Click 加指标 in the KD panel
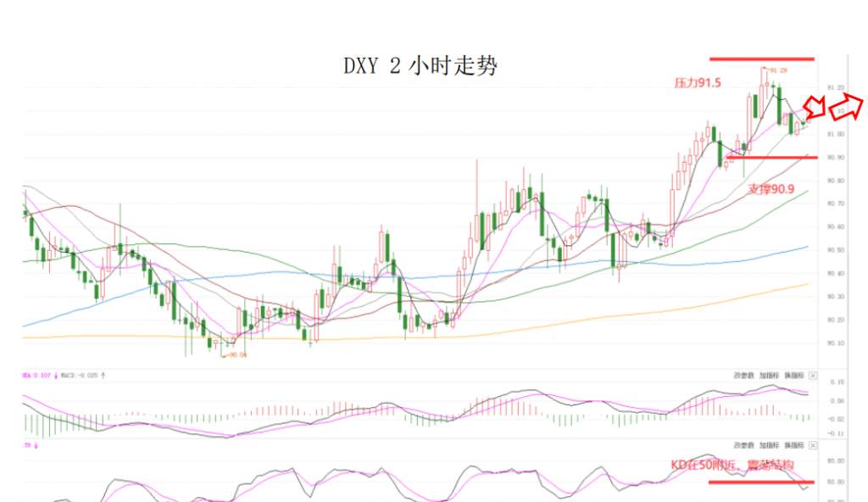 [x=769, y=445]
